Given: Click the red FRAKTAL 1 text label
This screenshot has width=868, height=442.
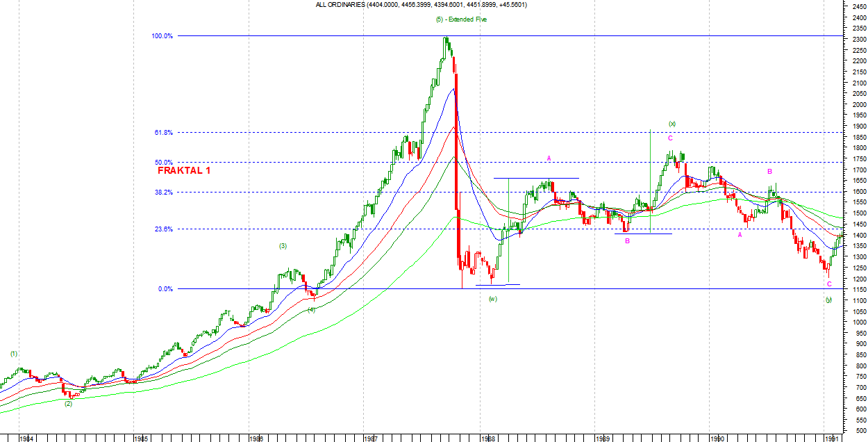Looking at the screenshot, I should pyautogui.click(x=184, y=170).
